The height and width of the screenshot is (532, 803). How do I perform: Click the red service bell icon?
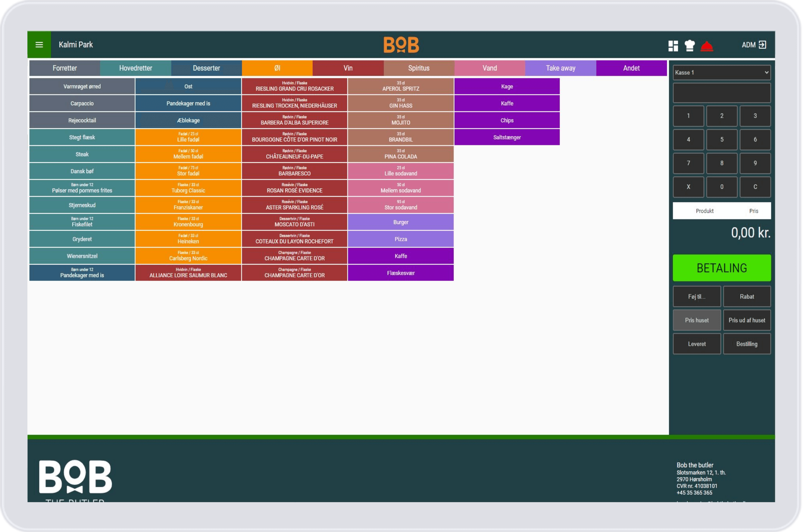(x=707, y=46)
